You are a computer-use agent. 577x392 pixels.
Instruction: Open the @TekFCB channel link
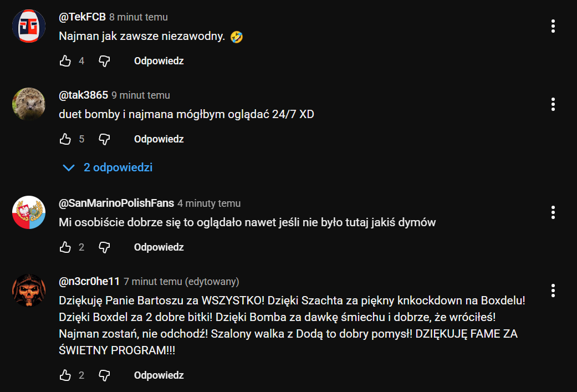pyautogui.click(x=82, y=17)
